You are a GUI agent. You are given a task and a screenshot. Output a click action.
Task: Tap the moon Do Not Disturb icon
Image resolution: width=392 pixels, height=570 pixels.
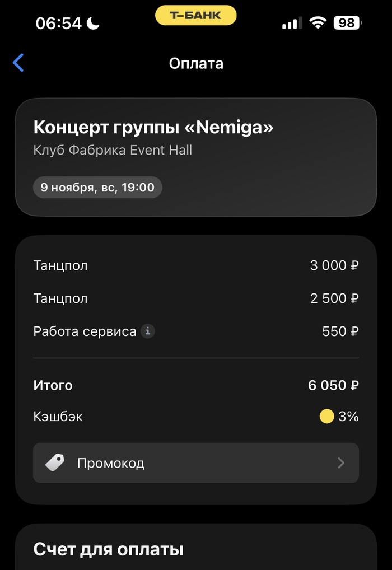coord(92,23)
